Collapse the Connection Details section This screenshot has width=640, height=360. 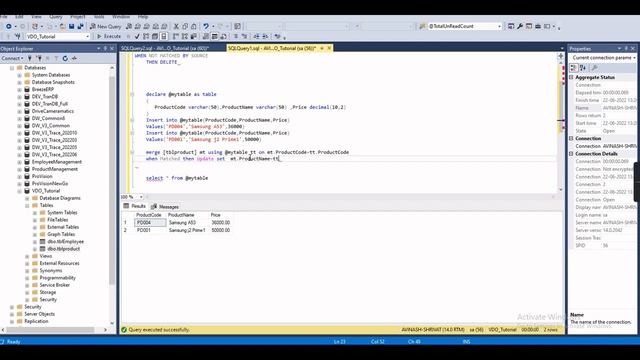click(571, 154)
